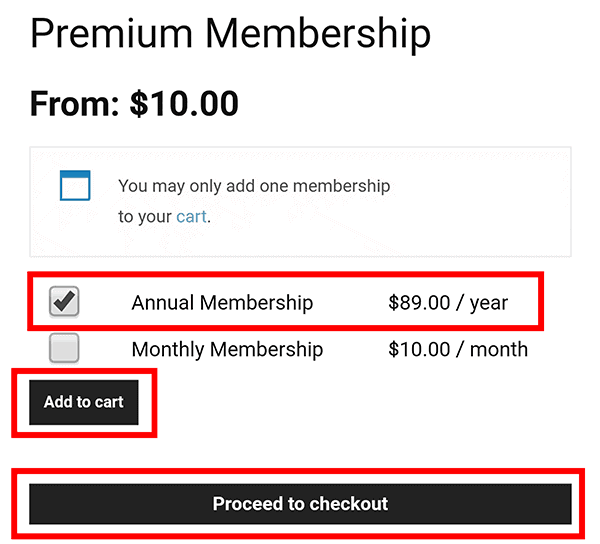Click the word year in annual price
600x544 pixels.
coord(489,304)
